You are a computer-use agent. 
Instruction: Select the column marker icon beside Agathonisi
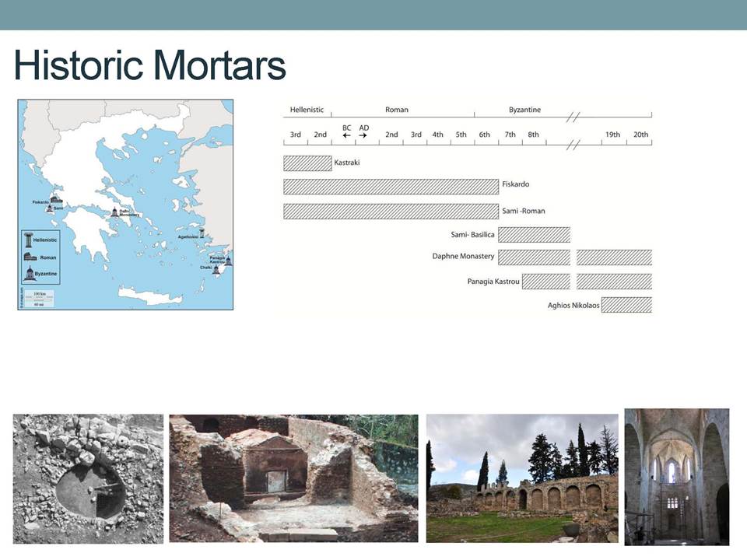pyautogui.click(x=202, y=233)
